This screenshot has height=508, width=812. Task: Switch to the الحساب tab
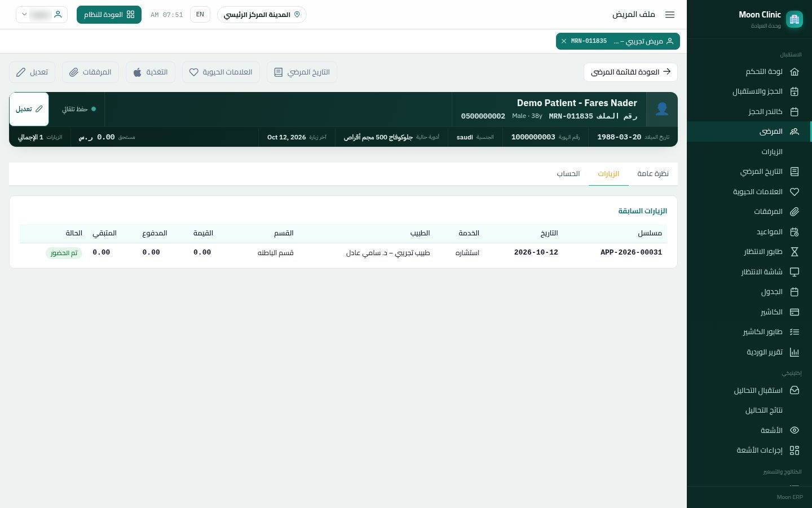pyautogui.click(x=568, y=174)
